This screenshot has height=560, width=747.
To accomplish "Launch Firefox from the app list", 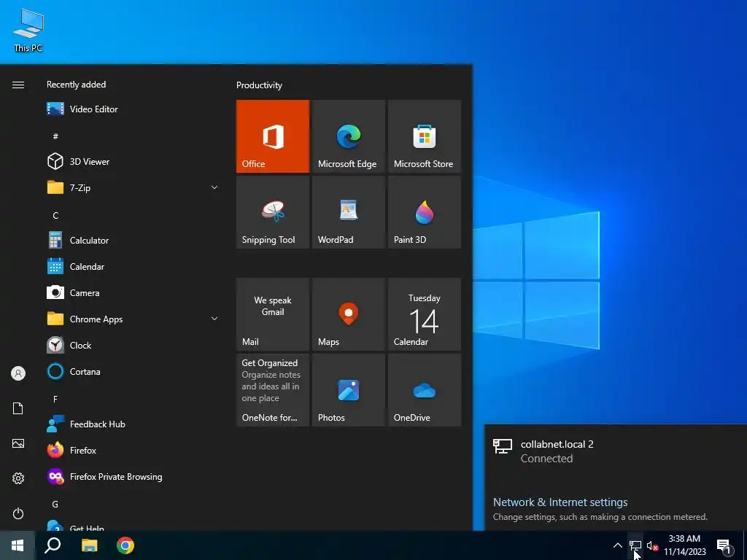I will [x=133, y=450].
